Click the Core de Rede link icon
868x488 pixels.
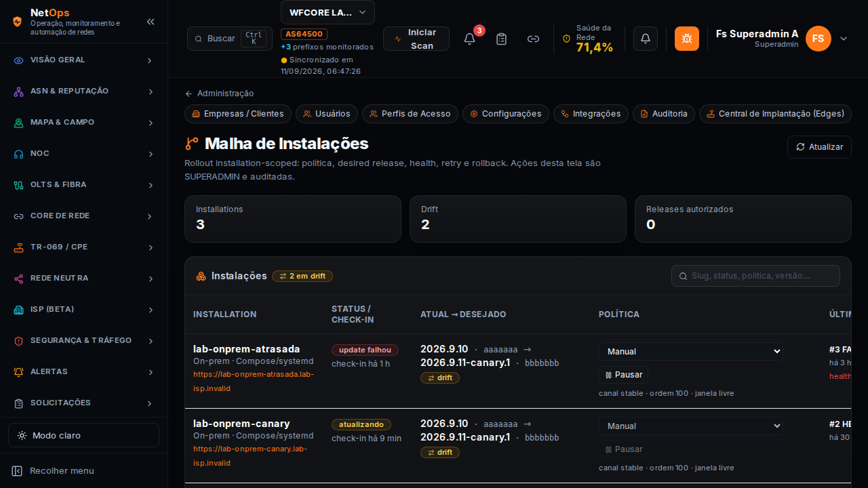[19, 216]
